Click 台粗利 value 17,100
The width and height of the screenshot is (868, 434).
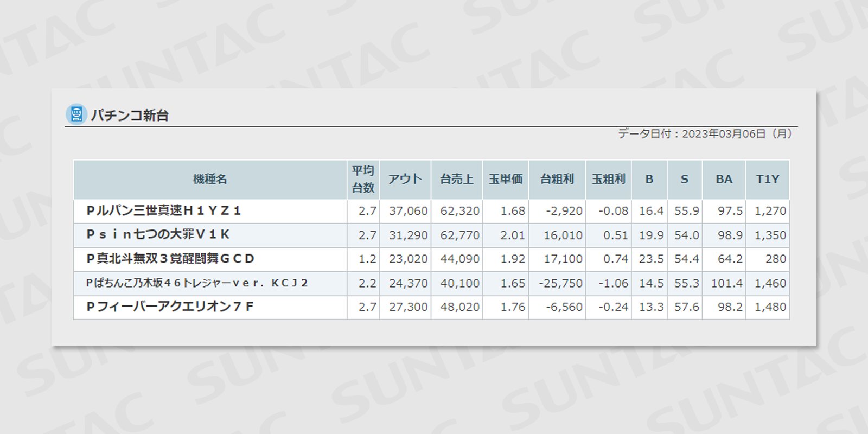[x=563, y=259]
